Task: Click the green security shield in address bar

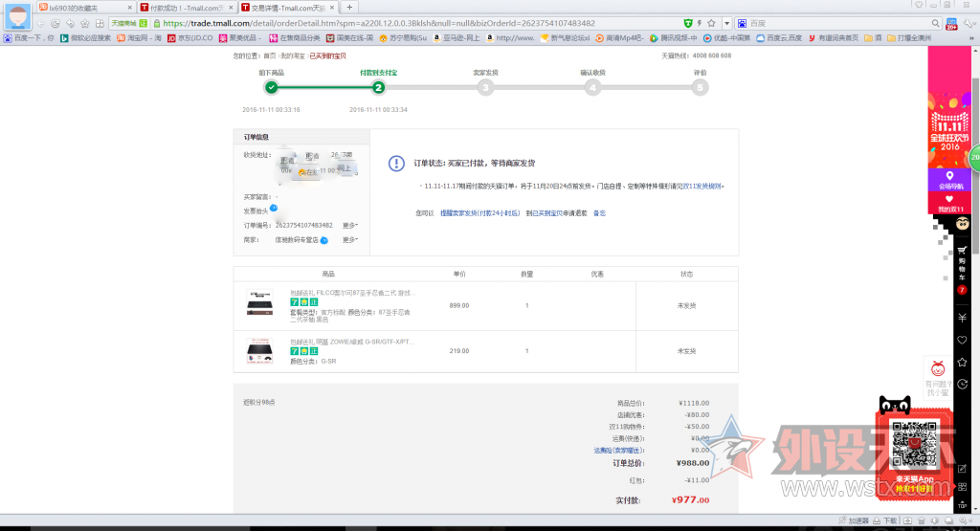Action: (687, 23)
